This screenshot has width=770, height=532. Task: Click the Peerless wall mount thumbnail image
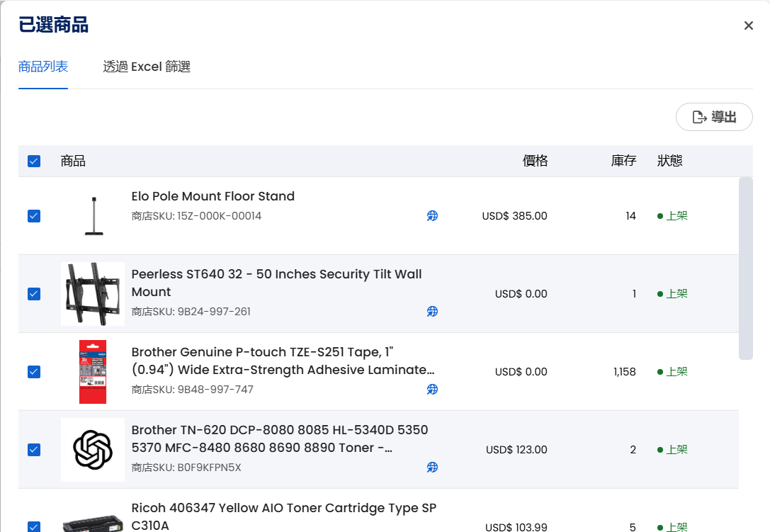tap(93, 294)
